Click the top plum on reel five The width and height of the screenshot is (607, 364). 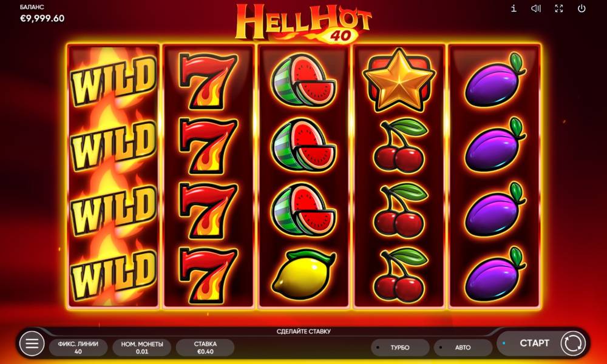click(x=494, y=79)
